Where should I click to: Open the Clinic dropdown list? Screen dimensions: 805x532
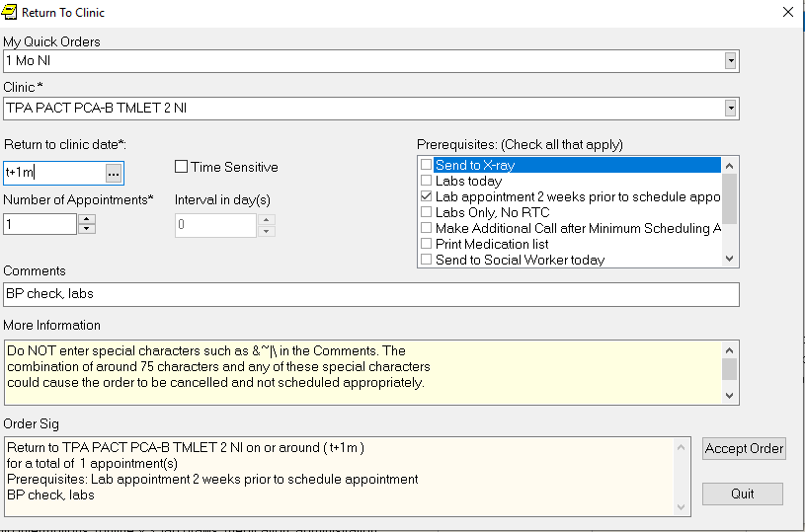coord(731,108)
